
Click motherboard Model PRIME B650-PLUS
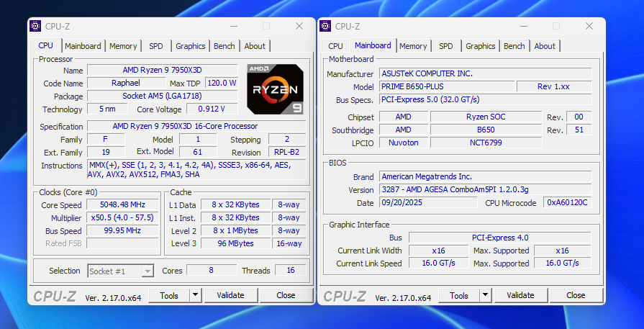point(446,86)
